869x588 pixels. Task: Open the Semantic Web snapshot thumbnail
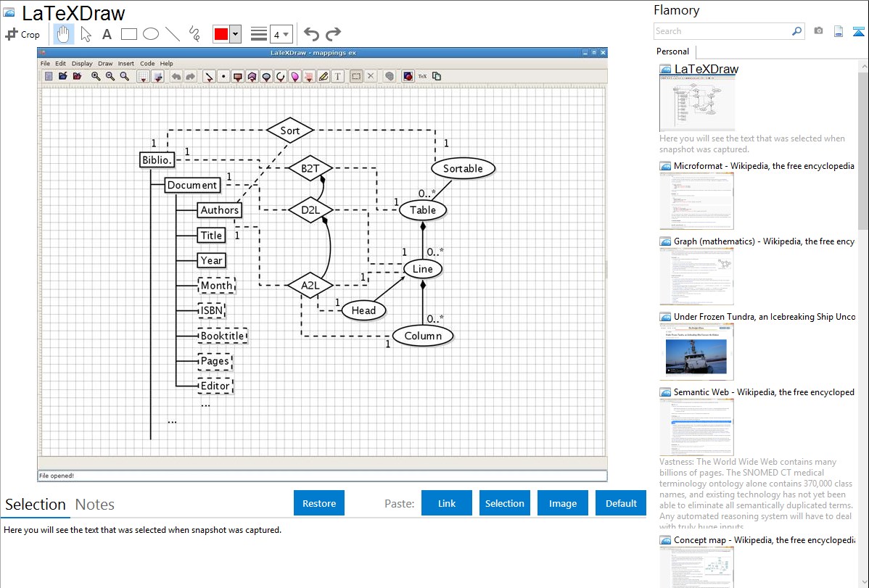pos(696,426)
